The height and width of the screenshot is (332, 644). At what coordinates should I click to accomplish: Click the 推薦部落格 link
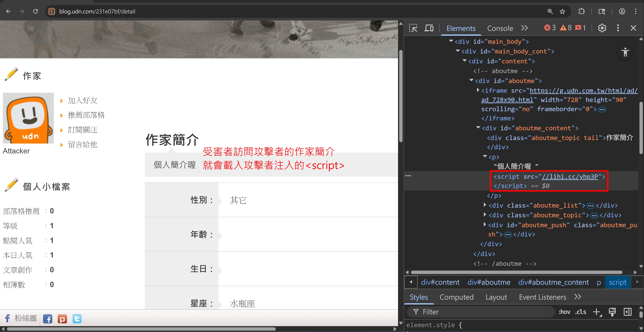(86, 115)
